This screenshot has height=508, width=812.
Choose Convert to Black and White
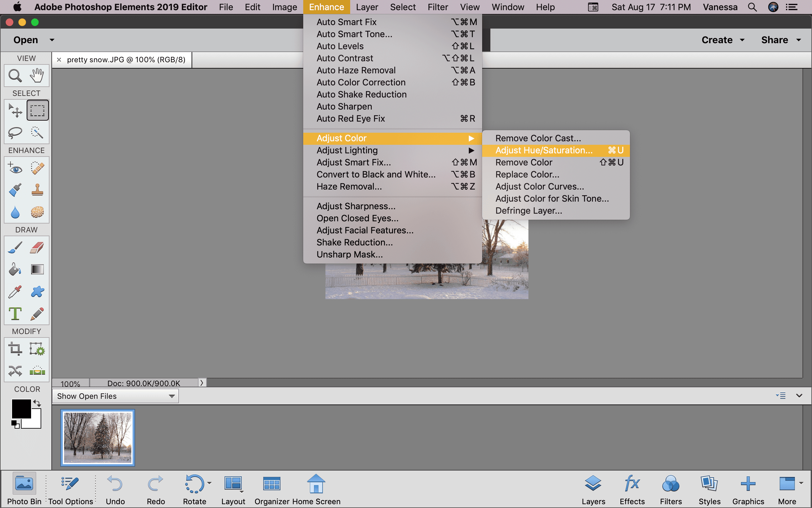[x=393, y=174]
